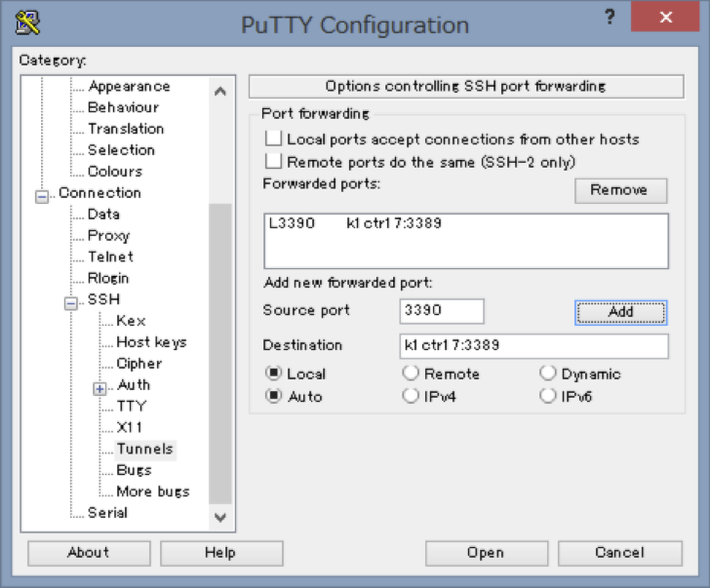Select the IPv6 radio button

pos(548,396)
